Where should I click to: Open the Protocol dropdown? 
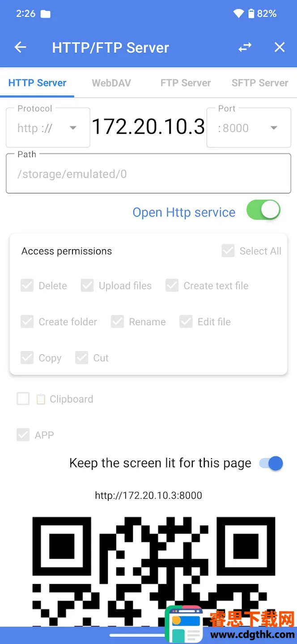(x=48, y=128)
